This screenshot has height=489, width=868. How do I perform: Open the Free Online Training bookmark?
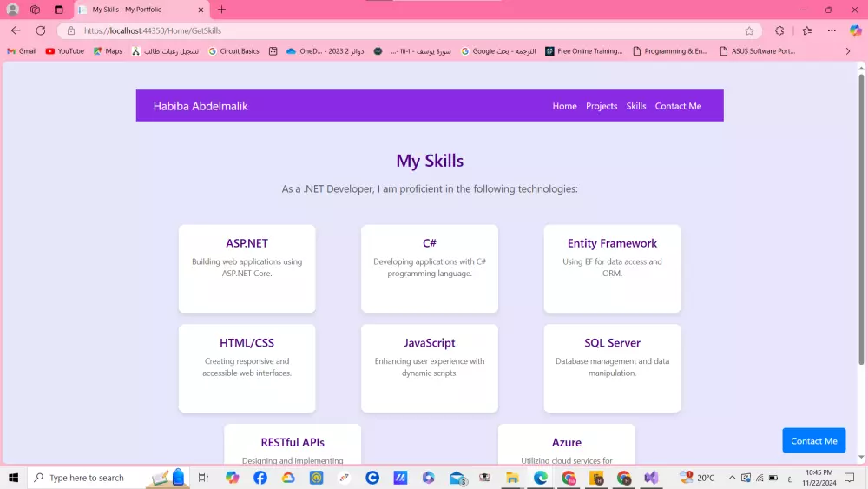click(x=584, y=51)
